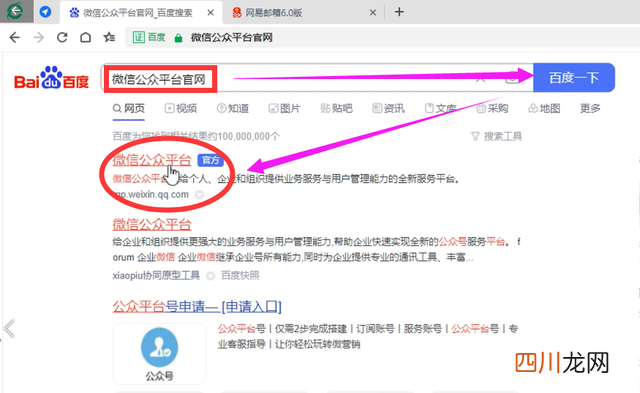Select the 微信公众平台官网_百度搜索 tab
This screenshot has height=393, width=640.
click(141, 13)
